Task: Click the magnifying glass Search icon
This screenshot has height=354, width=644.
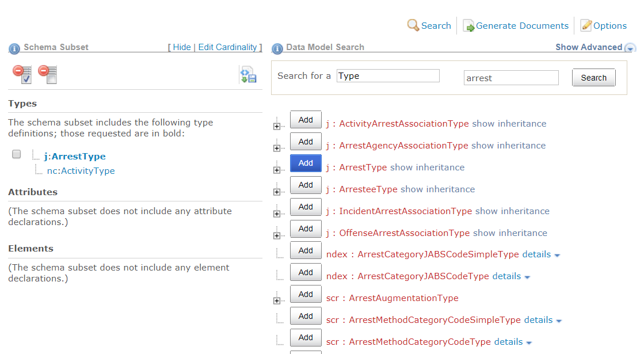Action: [x=413, y=25]
